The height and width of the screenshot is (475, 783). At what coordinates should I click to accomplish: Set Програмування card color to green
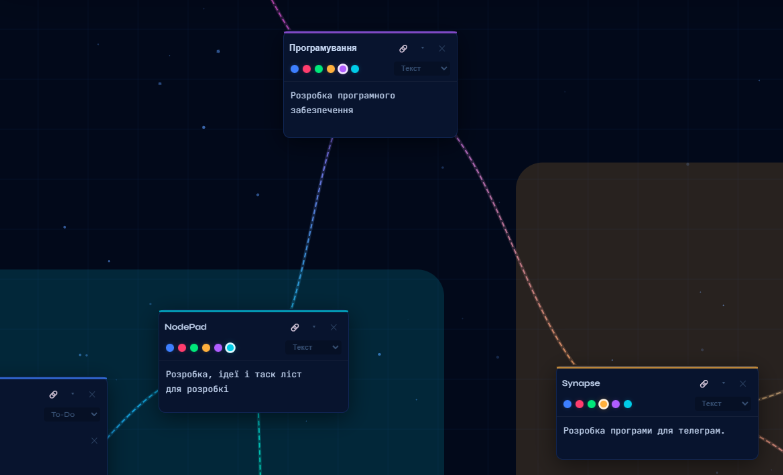[x=319, y=69]
